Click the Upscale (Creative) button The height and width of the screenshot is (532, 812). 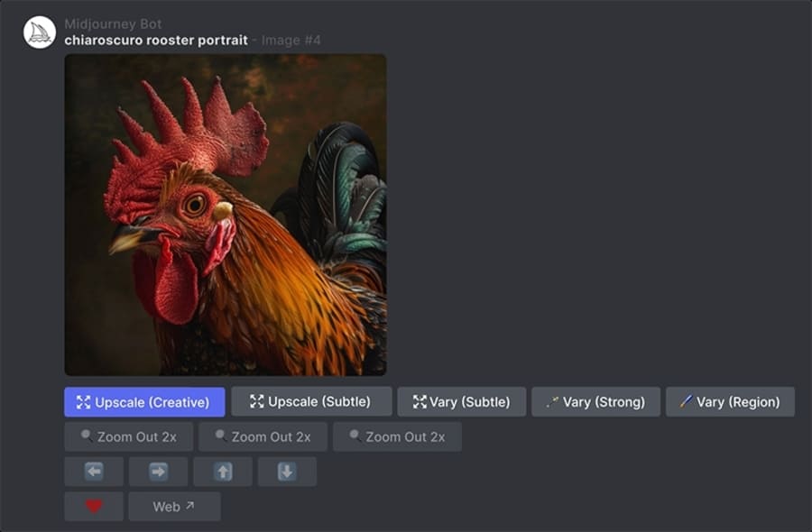(x=144, y=402)
